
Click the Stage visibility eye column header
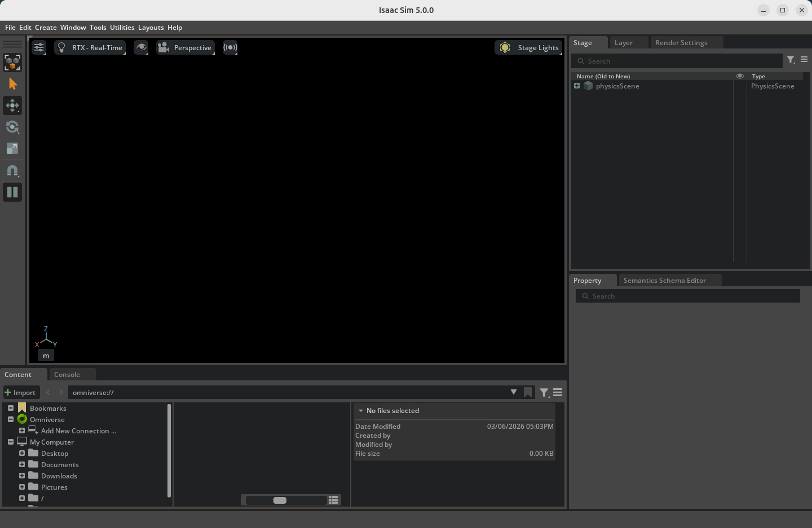pyautogui.click(x=740, y=76)
